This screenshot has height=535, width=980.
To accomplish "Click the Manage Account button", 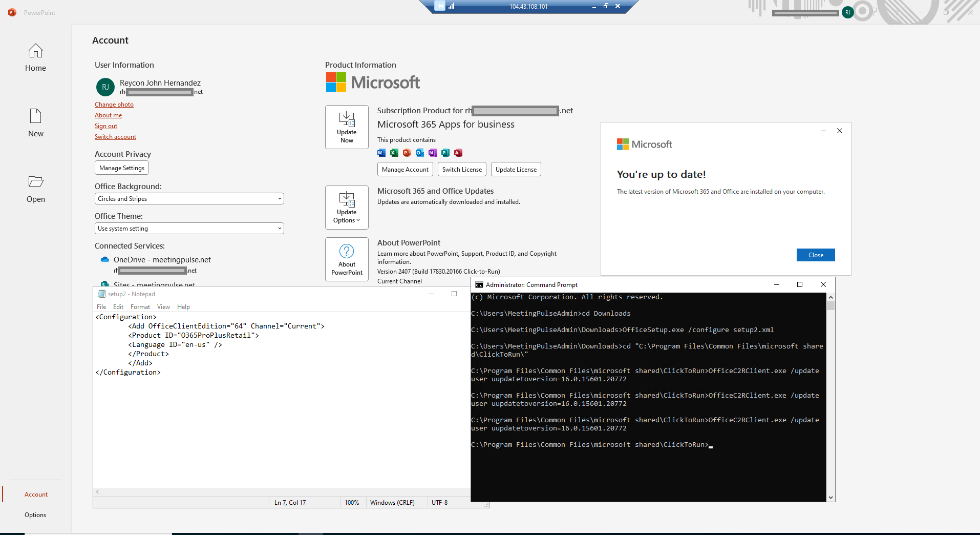I will click(x=405, y=170).
